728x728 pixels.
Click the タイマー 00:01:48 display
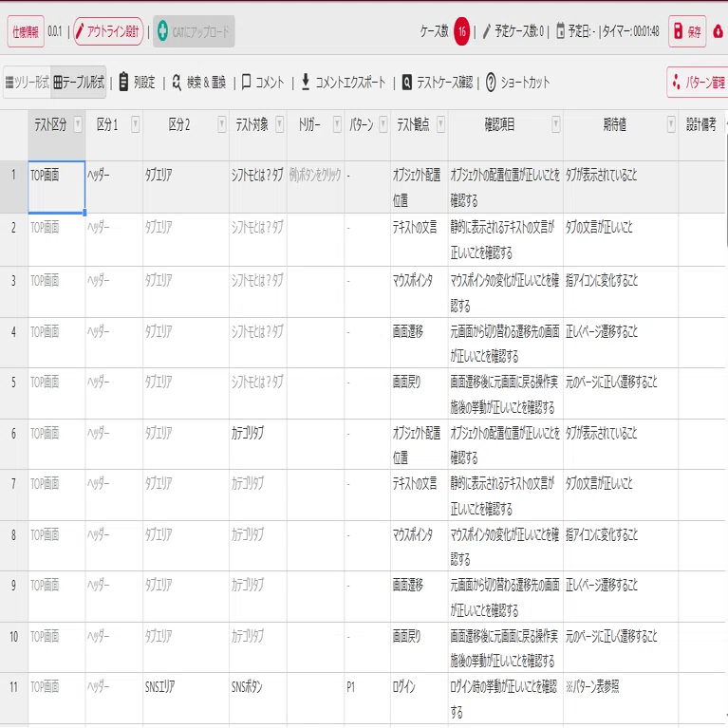pos(631,31)
